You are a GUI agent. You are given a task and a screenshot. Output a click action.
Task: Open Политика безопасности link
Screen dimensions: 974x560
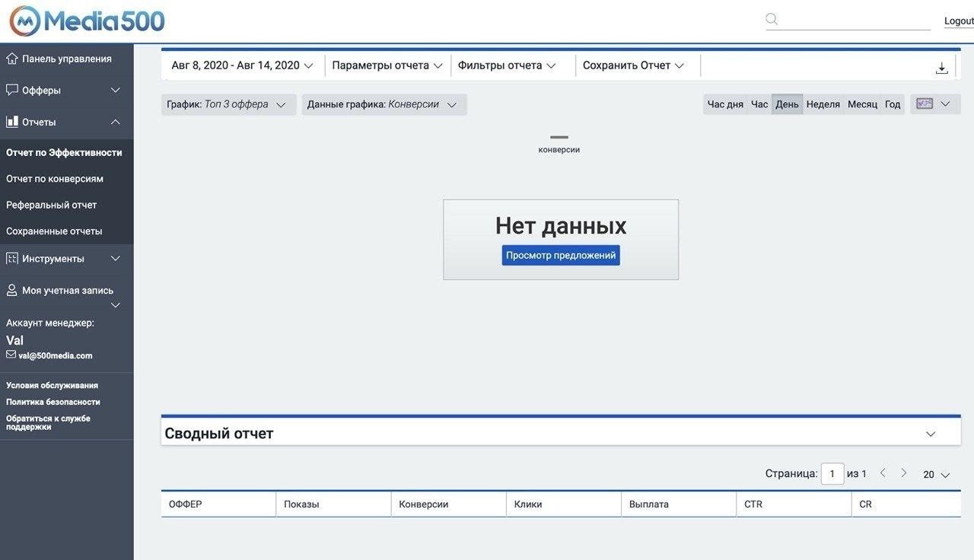click(53, 402)
